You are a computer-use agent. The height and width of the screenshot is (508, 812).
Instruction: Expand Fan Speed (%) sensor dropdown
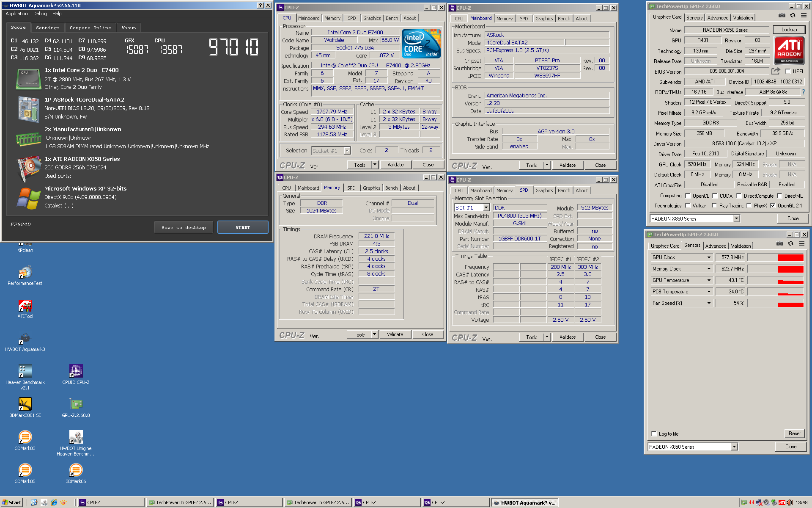[709, 303]
